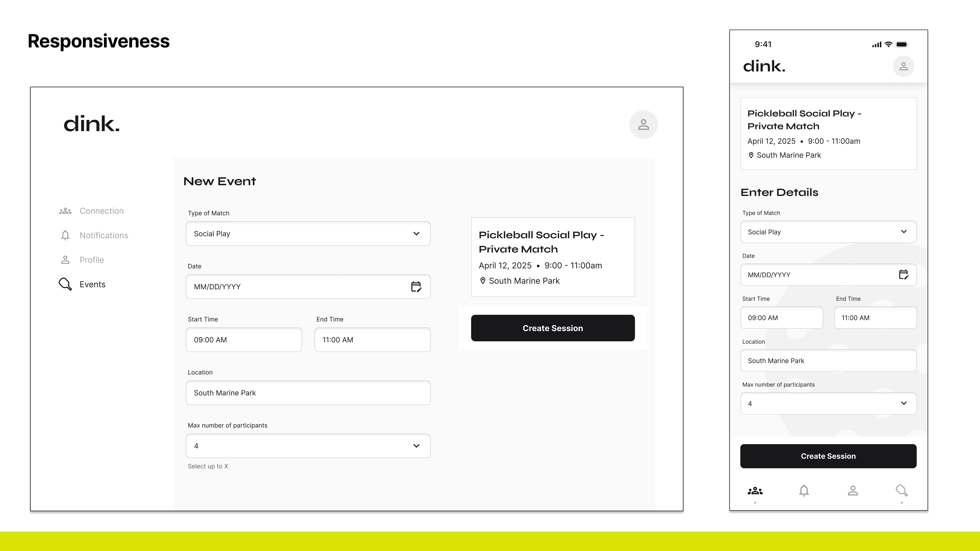This screenshot has height=551, width=980.
Task: Click the Responsiveness slide title
Action: 99,41
